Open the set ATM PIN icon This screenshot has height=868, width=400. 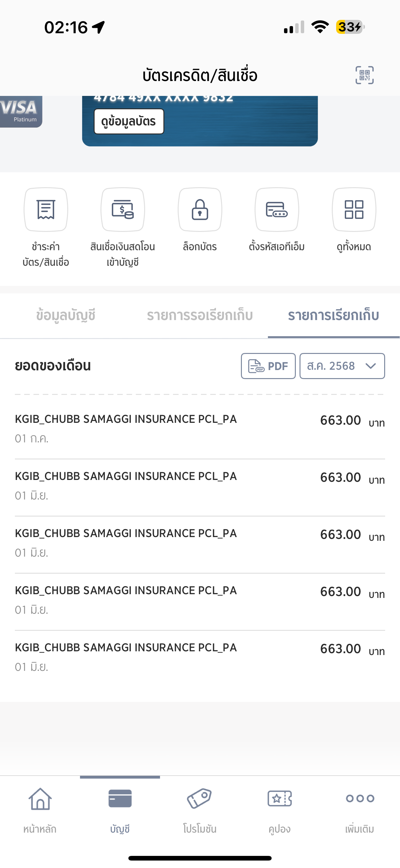(x=277, y=210)
